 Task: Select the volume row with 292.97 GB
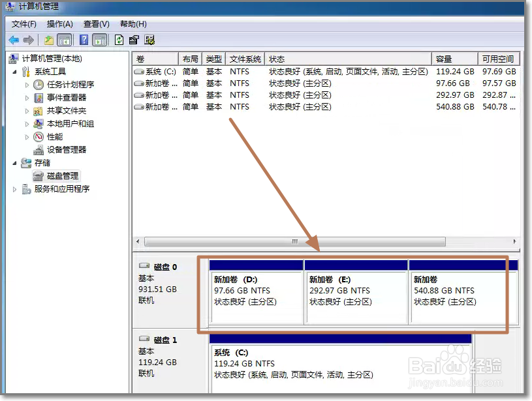(x=326, y=95)
